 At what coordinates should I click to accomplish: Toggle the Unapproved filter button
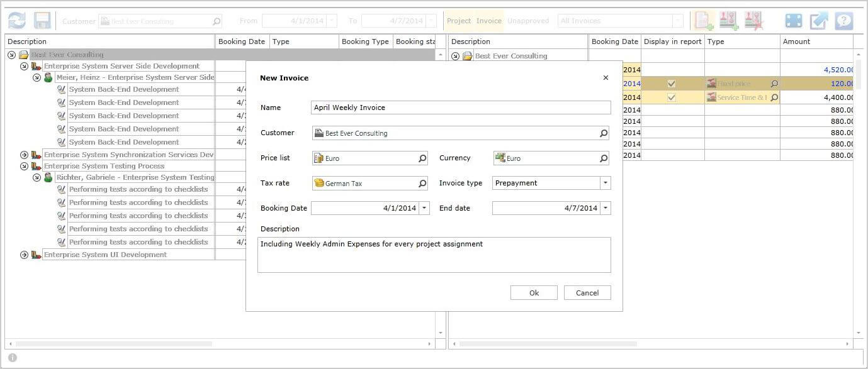point(528,21)
